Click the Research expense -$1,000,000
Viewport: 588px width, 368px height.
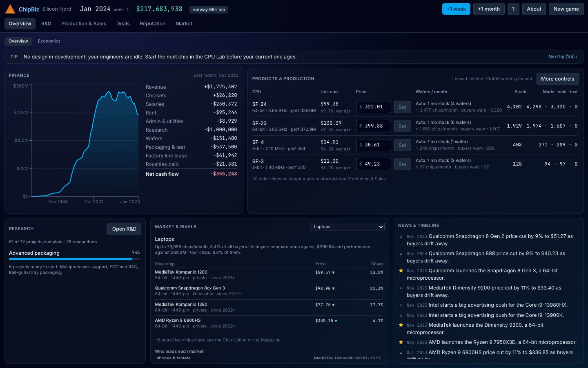click(220, 130)
